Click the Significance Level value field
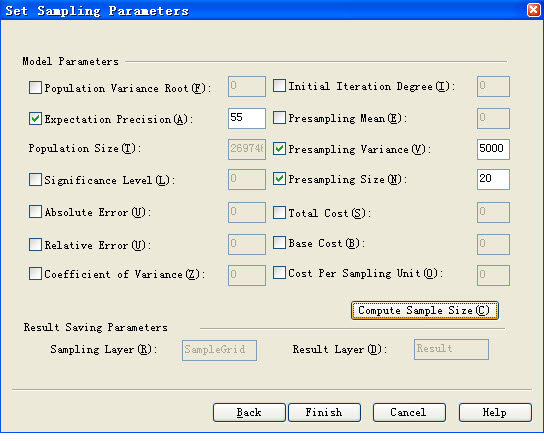Screen dimensions: 544x441 coord(247,179)
